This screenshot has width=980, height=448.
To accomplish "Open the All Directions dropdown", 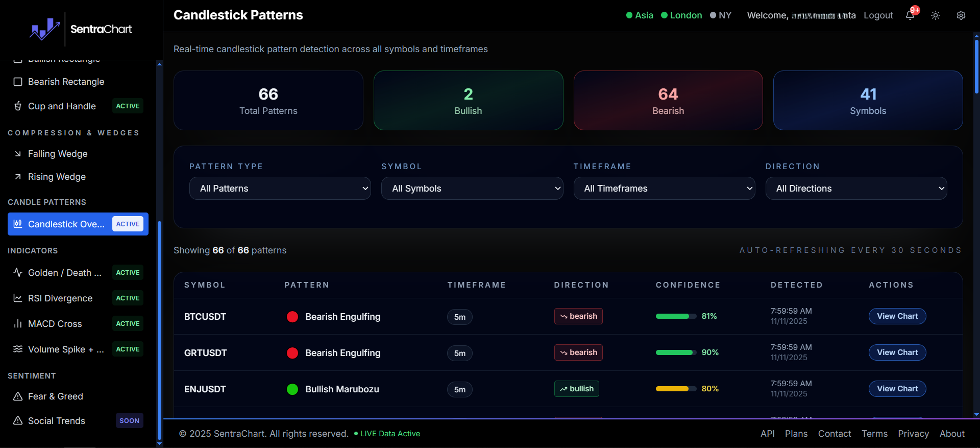I will pos(856,188).
